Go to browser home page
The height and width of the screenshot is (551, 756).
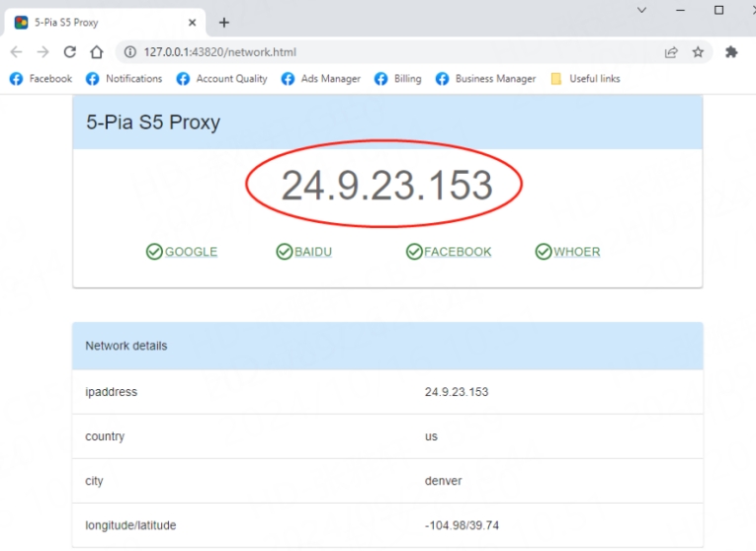pos(96,52)
